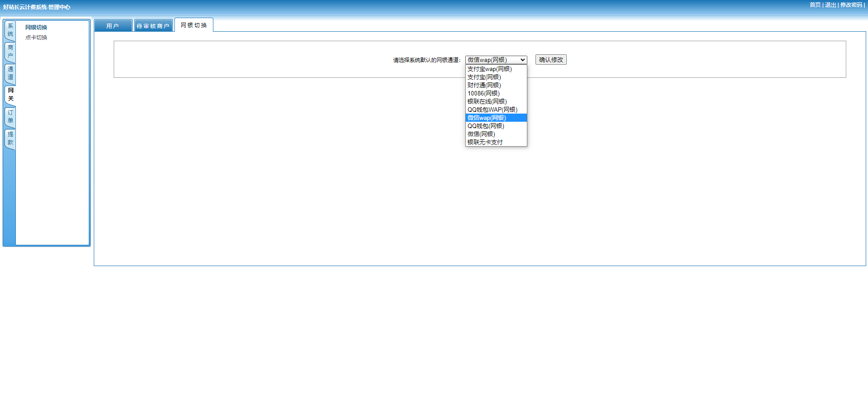Switch to the 用户 tab
This screenshot has width=868, height=405.
(x=113, y=26)
